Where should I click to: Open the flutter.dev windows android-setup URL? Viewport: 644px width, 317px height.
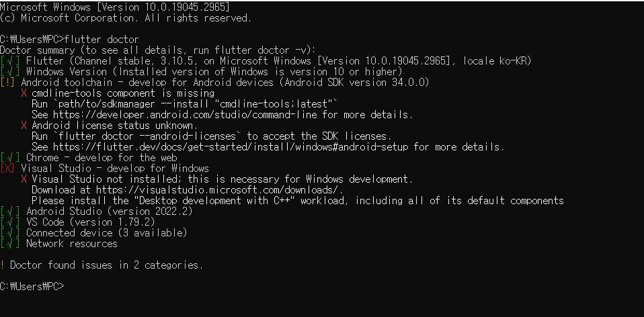tap(231, 147)
